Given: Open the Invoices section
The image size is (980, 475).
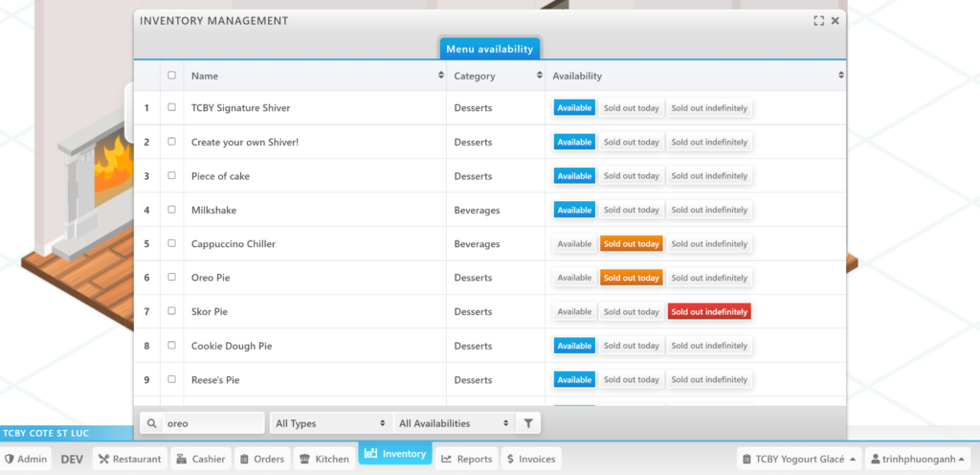Looking at the screenshot, I should point(529,459).
